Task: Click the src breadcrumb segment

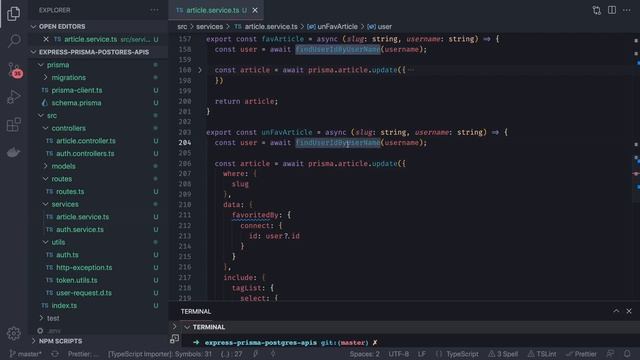Action: tap(182, 27)
